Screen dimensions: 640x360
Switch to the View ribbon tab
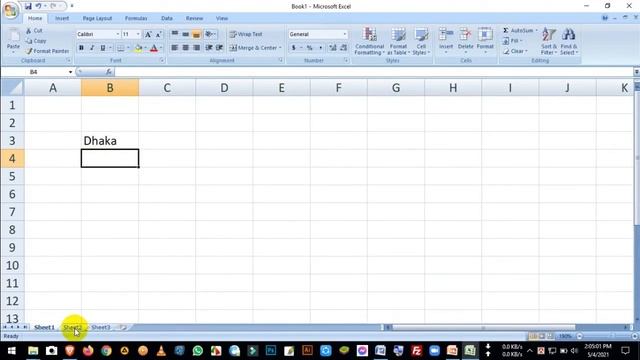click(222, 18)
